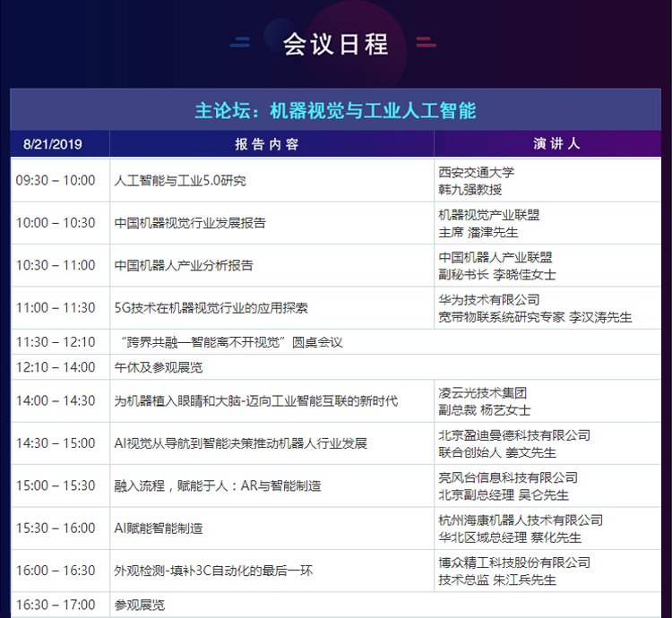The width and height of the screenshot is (672, 618).
Task: Click the 主论坛：机器视觉与工业人工智能 banner
Action: click(x=336, y=110)
